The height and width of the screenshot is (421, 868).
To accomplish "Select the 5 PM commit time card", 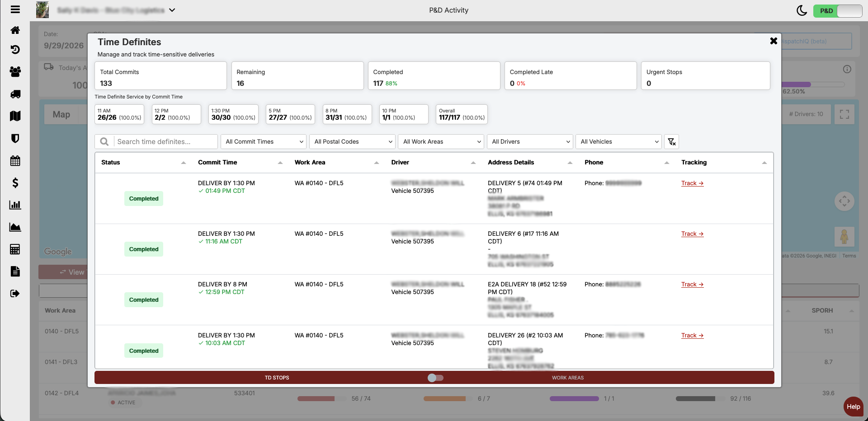I will coord(290,114).
